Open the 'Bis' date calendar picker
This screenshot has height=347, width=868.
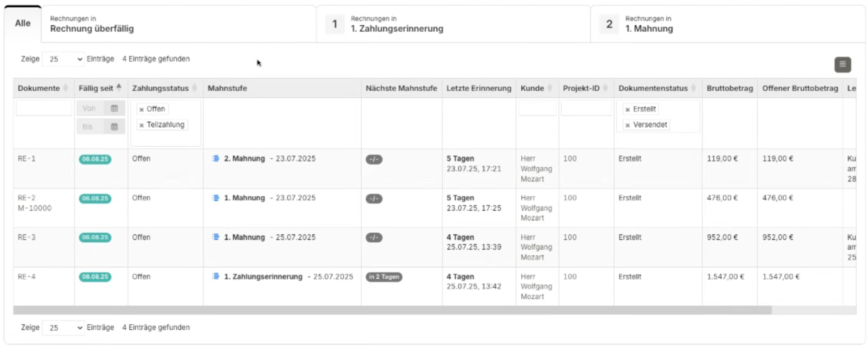pyautogui.click(x=114, y=127)
